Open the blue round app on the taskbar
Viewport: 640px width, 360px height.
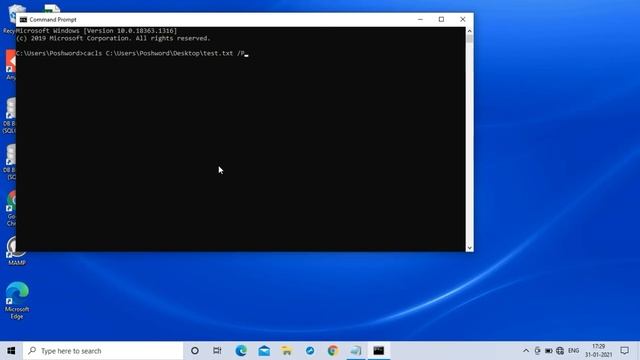[310, 351]
